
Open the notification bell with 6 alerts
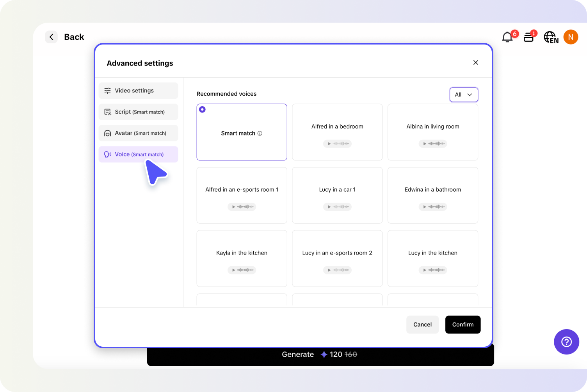[x=507, y=37]
